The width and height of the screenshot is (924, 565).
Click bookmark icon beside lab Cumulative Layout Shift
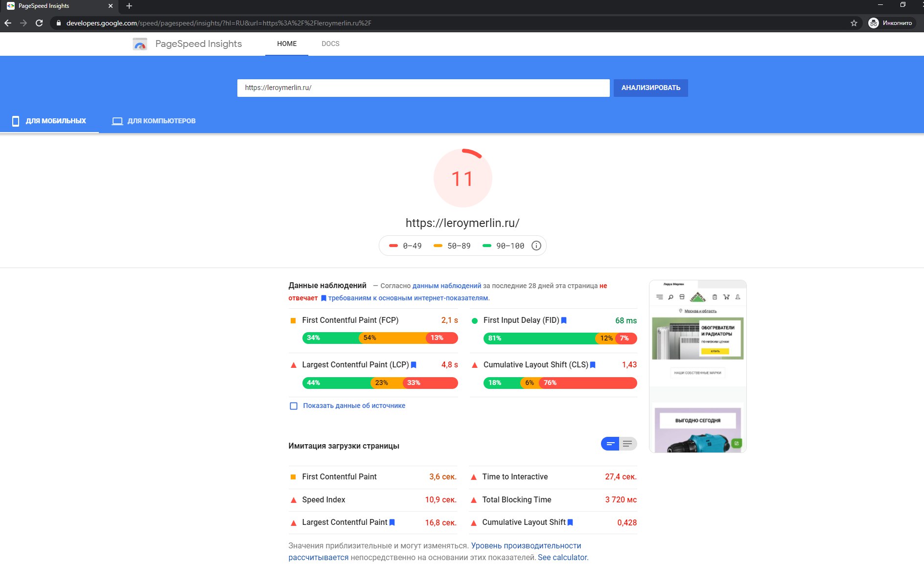[x=570, y=522]
